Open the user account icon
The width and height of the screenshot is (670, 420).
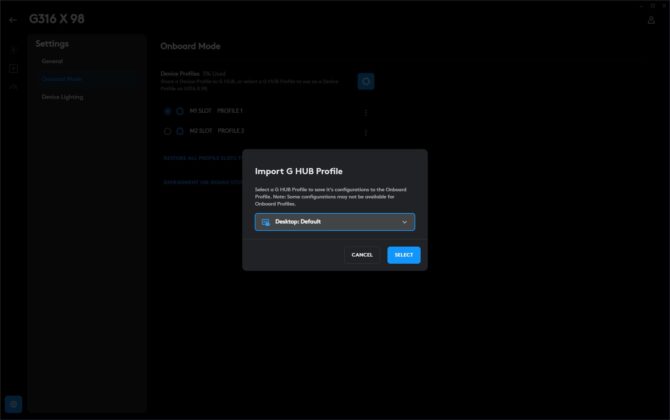pos(651,20)
